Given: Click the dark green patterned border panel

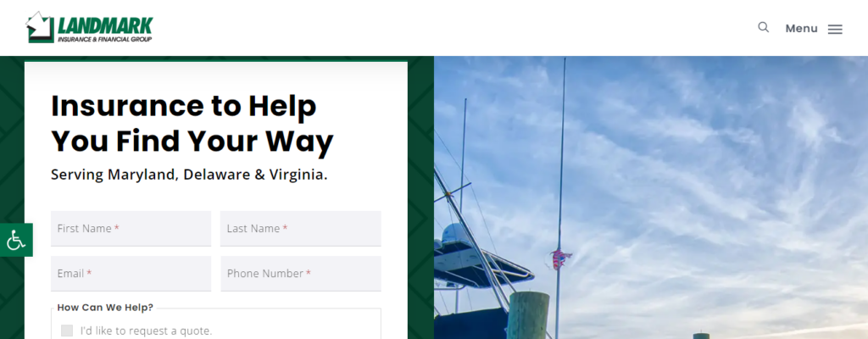Looking at the screenshot, I should point(420,197).
